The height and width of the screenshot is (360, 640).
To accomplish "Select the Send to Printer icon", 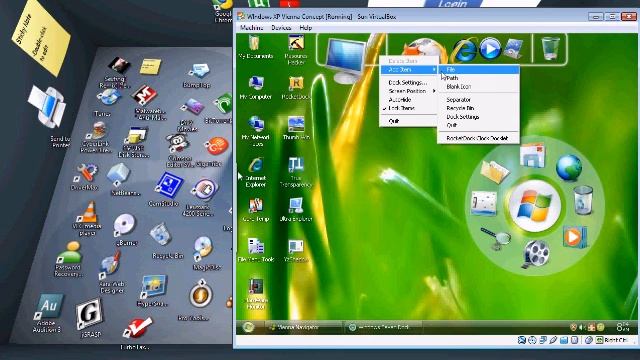I will tap(48, 106).
